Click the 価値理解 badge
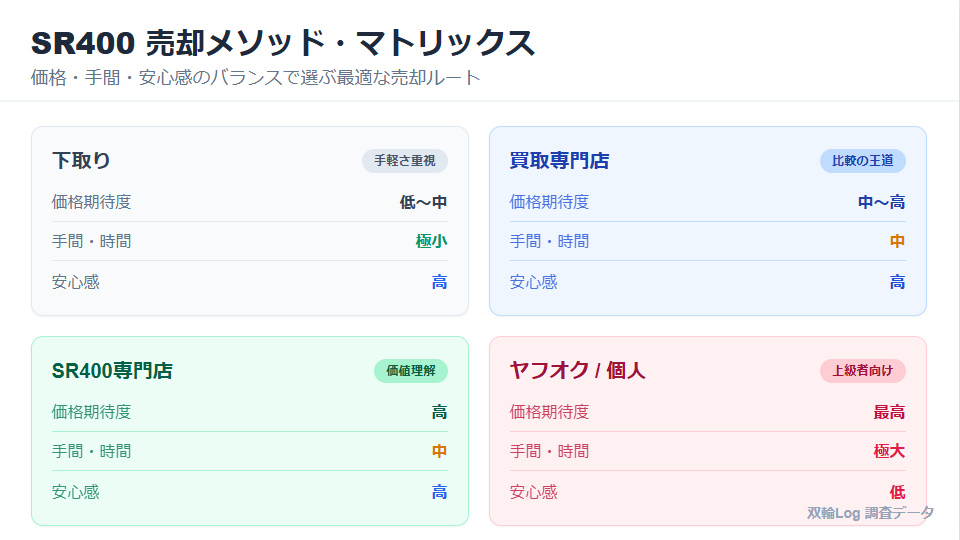 coord(411,370)
